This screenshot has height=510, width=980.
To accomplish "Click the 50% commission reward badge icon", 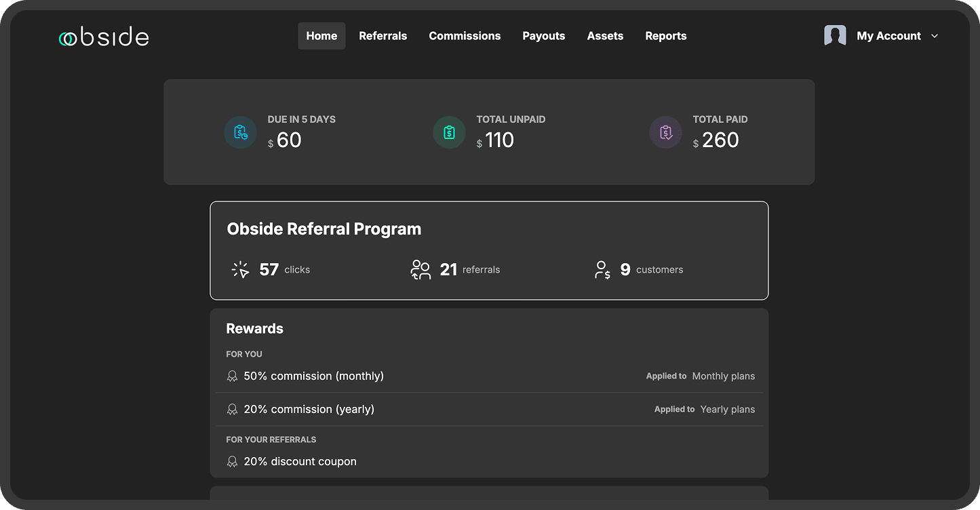I will 233,376.
